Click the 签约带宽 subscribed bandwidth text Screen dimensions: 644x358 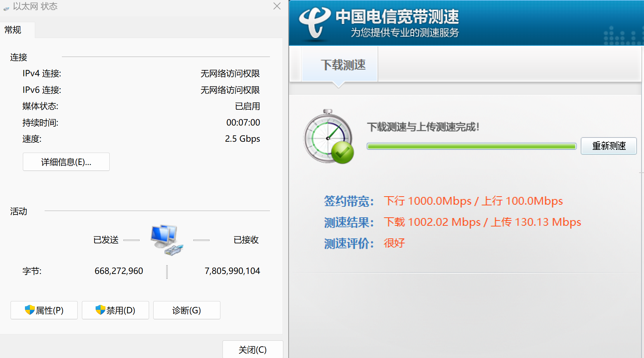(x=473, y=201)
